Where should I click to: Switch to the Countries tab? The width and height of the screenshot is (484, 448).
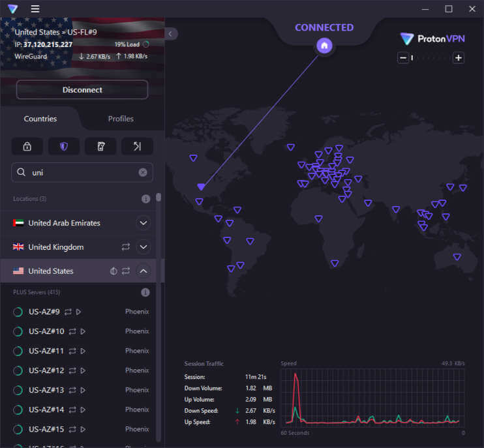coord(40,119)
